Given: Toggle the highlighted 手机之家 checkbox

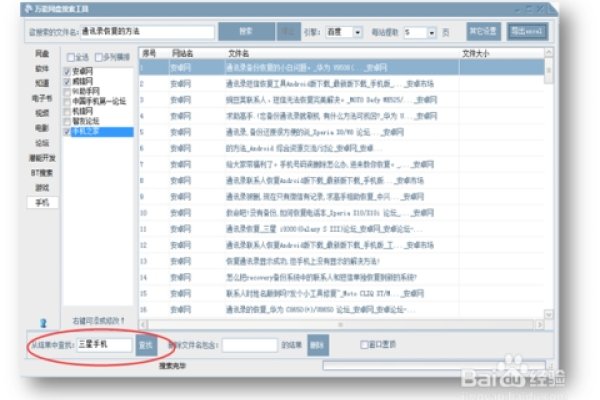Looking at the screenshot, I should 67,132.
